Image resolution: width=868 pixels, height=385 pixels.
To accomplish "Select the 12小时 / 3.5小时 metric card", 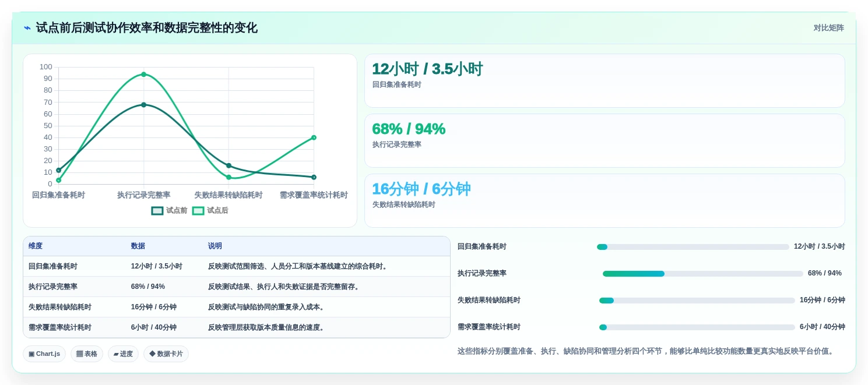I will click(605, 81).
